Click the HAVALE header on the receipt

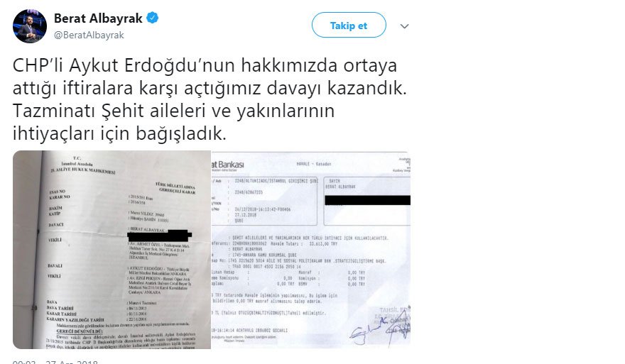pyautogui.click(x=314, y=164)
